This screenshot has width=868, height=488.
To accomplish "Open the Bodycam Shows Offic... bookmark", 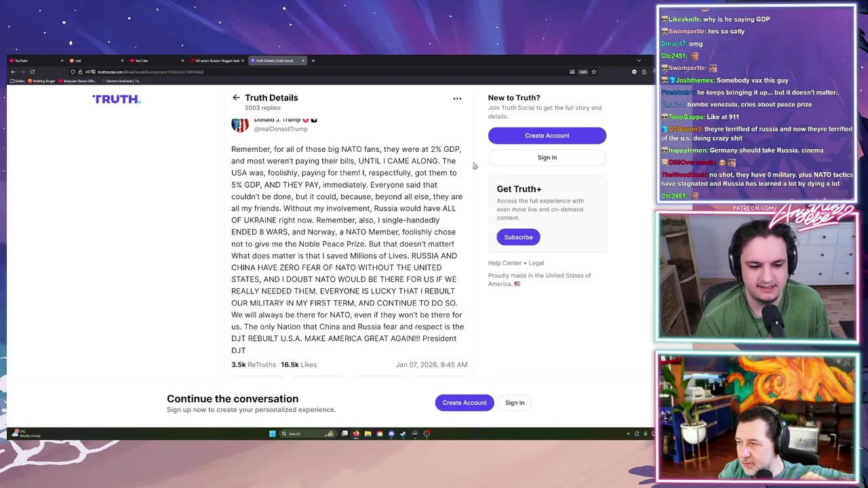I will click(77, 81).
